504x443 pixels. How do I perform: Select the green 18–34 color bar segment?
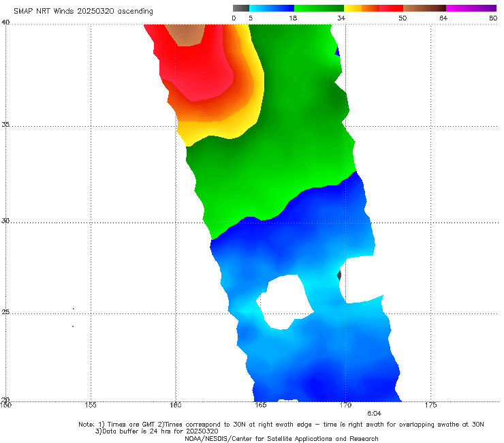319,8
